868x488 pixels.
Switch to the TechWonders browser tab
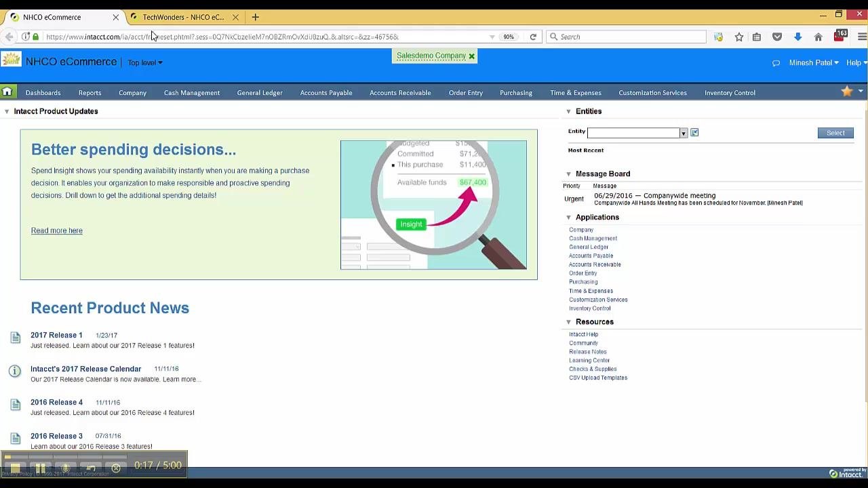(184, 17)
